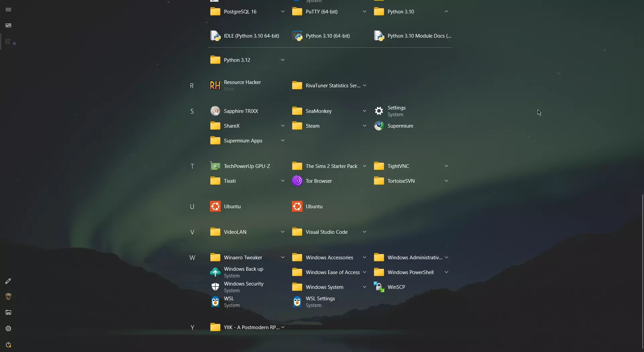The width and height of the screenshot is (644, 352).
Task: Open Windows Back up
Action: pos(248,272)
